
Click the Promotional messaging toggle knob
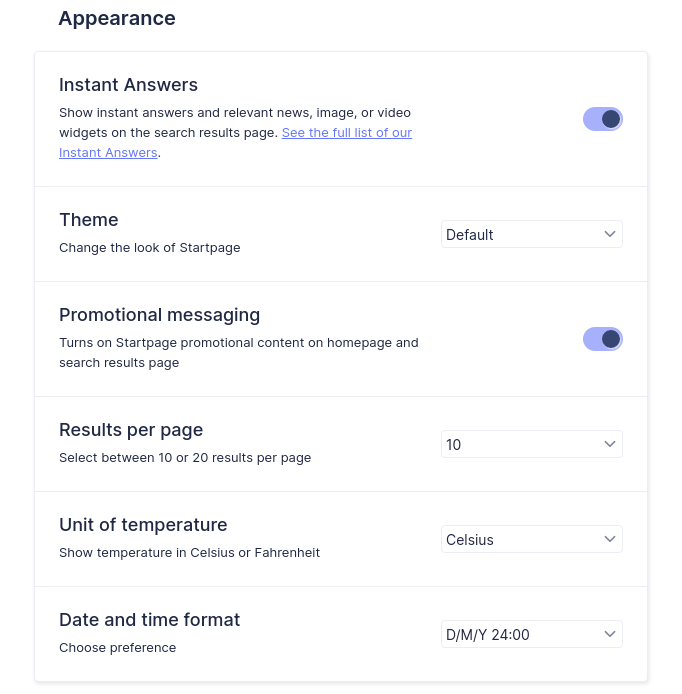tap(611, 339)
